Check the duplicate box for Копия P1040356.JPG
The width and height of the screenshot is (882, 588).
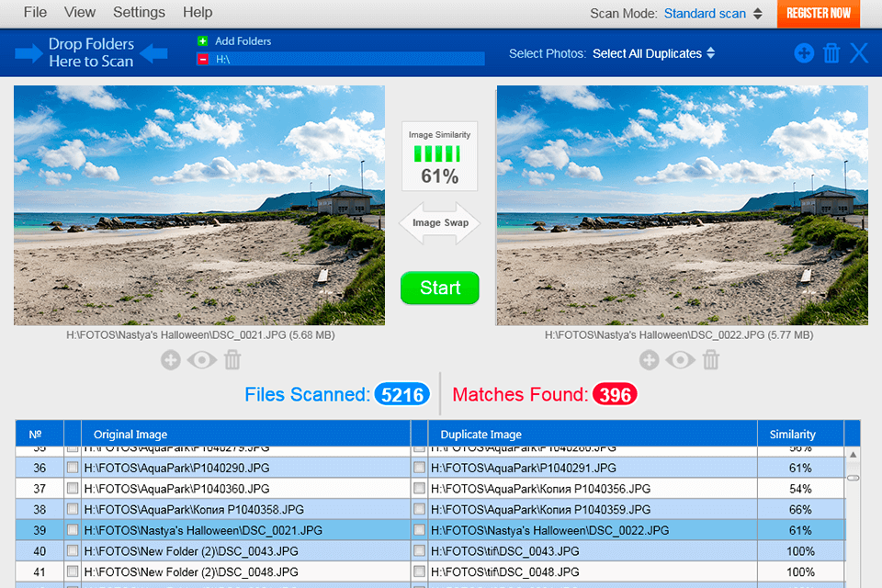coord(419,489)
